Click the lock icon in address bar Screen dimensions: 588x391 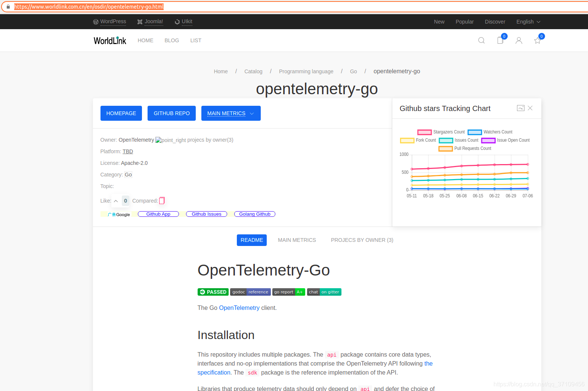tap(8, 7)
